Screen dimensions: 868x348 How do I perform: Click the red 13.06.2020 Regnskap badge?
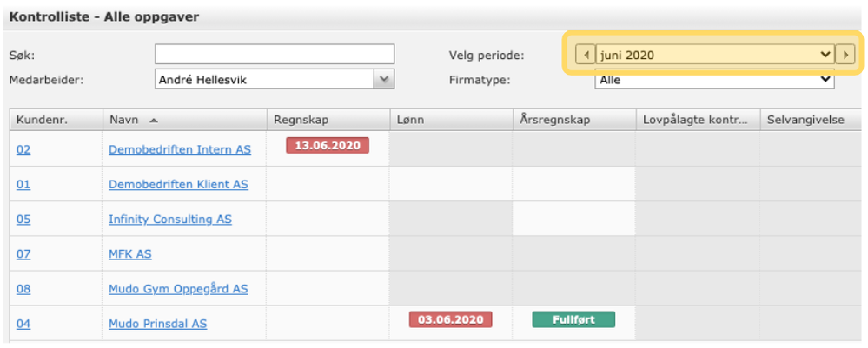[328, 146]
